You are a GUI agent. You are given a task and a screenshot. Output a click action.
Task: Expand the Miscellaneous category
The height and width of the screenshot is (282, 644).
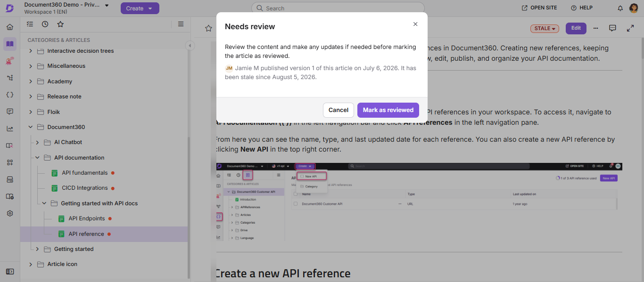click(x=31, y=66)
